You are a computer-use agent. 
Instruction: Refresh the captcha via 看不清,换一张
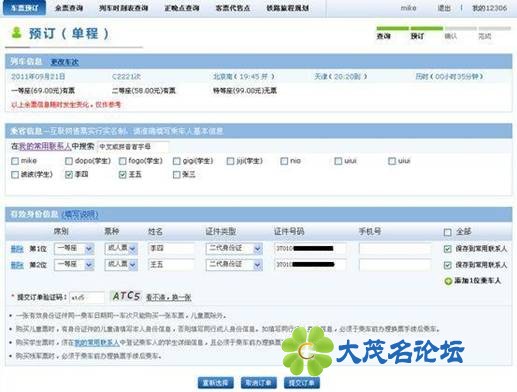[x=169, y=297]
